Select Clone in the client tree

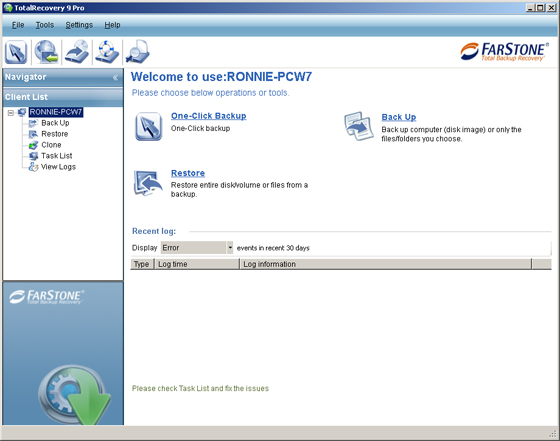51,145
